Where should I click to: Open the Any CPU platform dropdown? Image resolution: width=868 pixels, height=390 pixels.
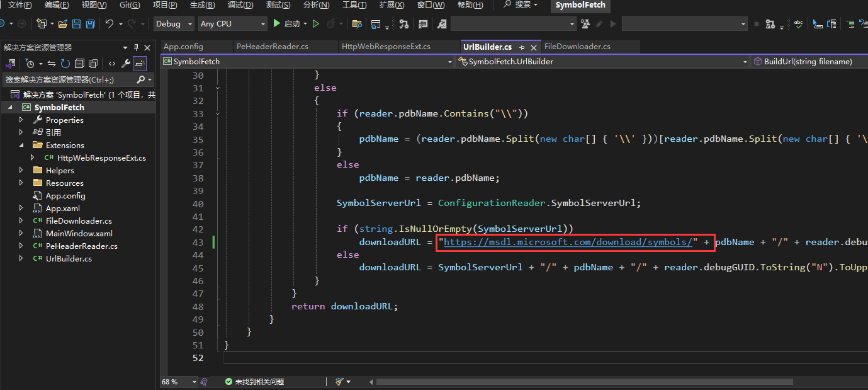coord(233,24)
